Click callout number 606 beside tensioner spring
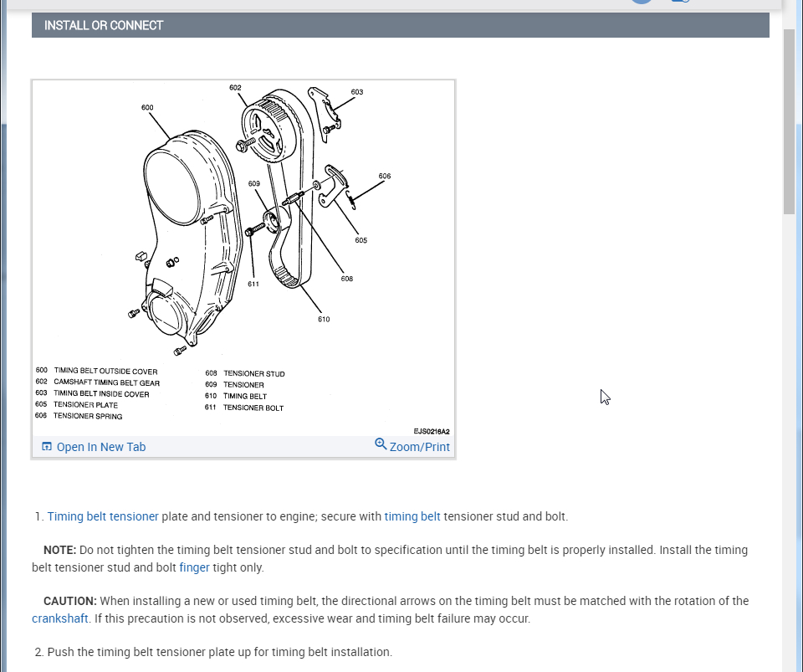 tap(384, 177)
